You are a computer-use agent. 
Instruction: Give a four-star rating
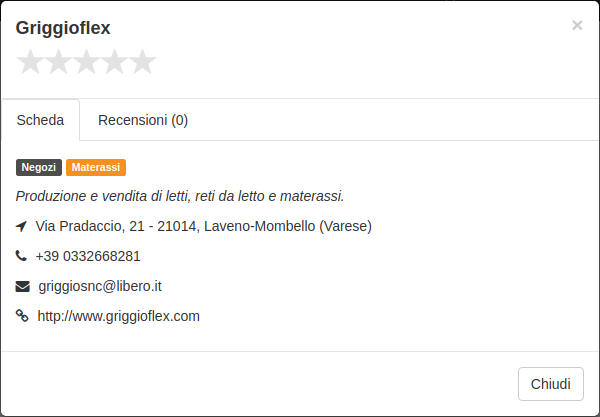click(x=114, y=62)
